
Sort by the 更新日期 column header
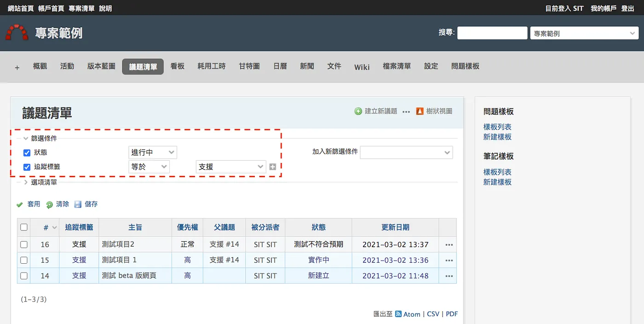tap(396, 227)
